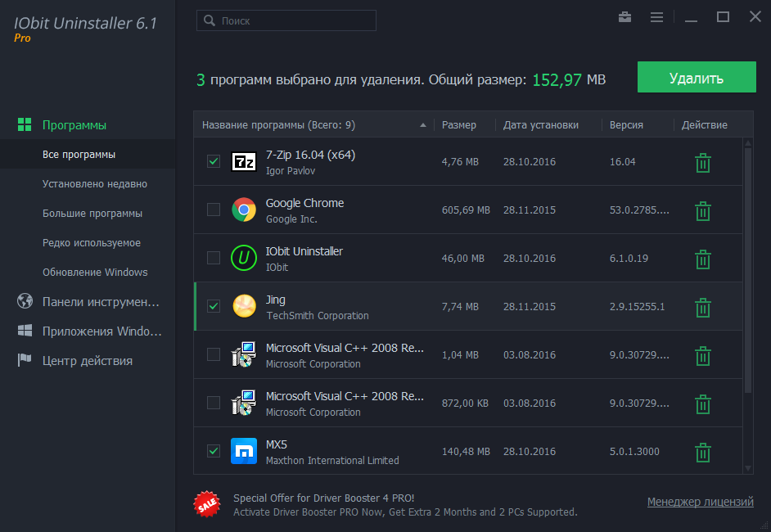Click trash icon for 872,00 KB Visual C++

(702, 404)
